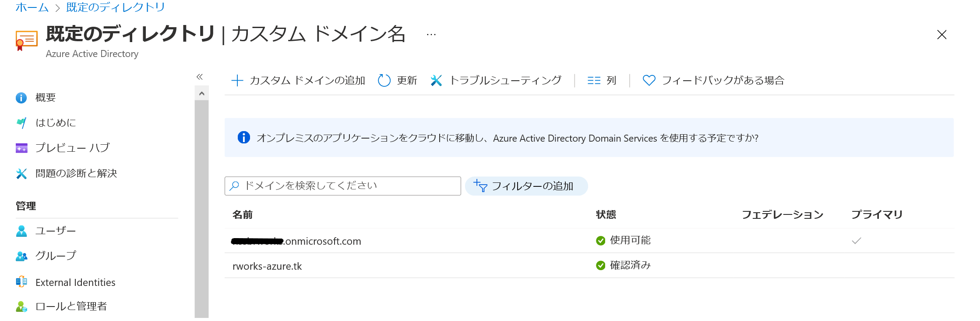Screen dimensions: 980x321
Task: Click the Azure Active Directory subtitle
Action: click(92, 53)
